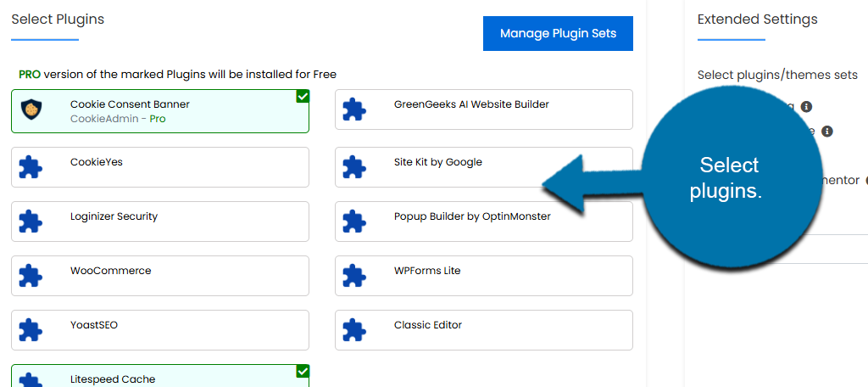Uncheck the Litespeed Cache green checkmark
The image size is (868, 387).
pos(303,372)
